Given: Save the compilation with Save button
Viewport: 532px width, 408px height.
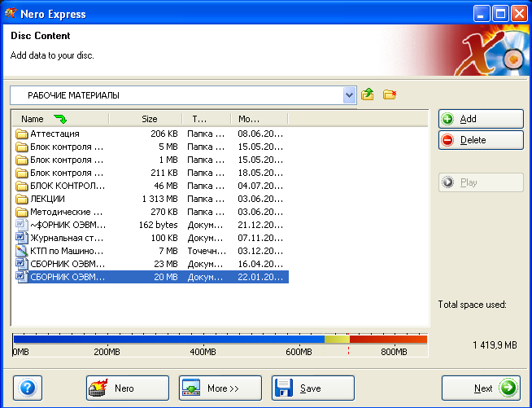Looking at the screenshot, I should (x=313, y=388).
